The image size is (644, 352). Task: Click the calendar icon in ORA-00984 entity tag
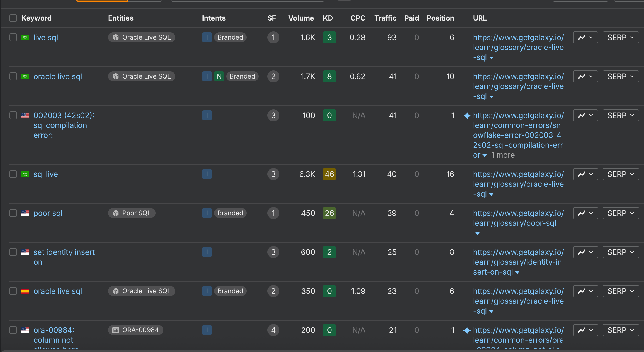pos(116,330)
